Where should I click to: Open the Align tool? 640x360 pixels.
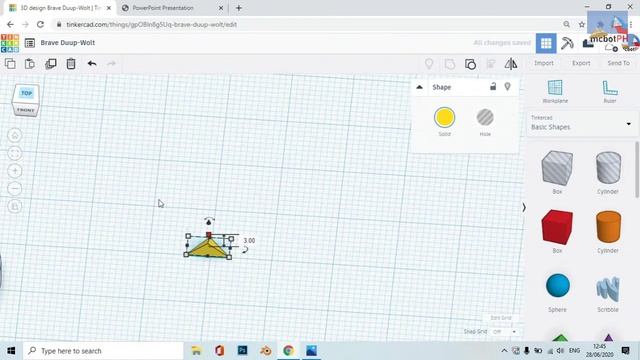tap(491, 64)
